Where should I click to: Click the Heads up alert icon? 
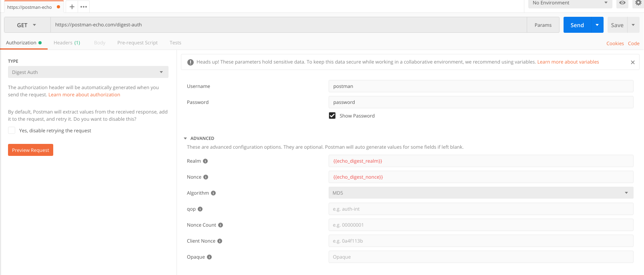click(191, 62)
